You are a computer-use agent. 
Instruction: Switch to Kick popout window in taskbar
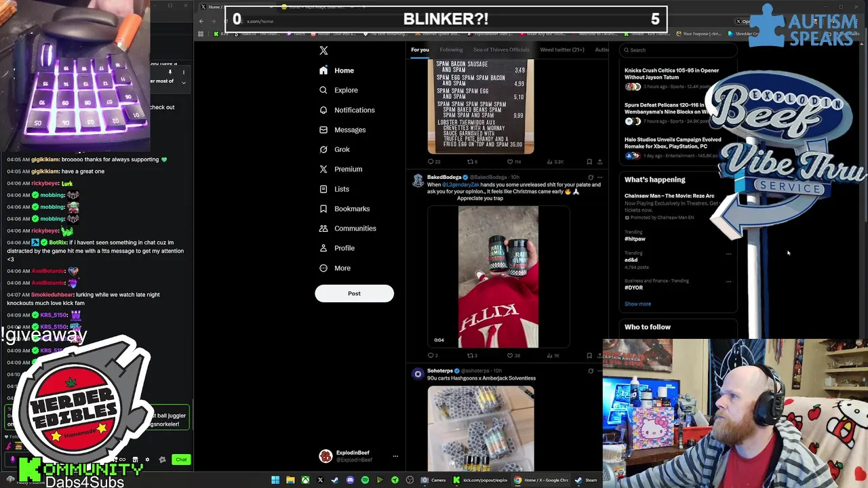[x=480, y=481]
